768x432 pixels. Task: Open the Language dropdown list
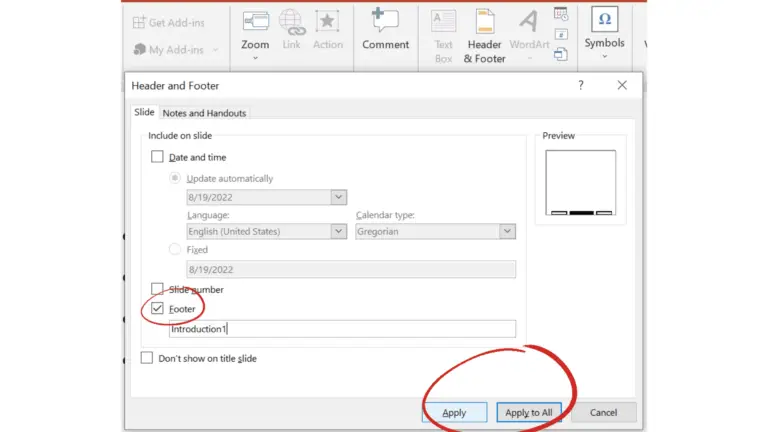[x=338, y=231]
